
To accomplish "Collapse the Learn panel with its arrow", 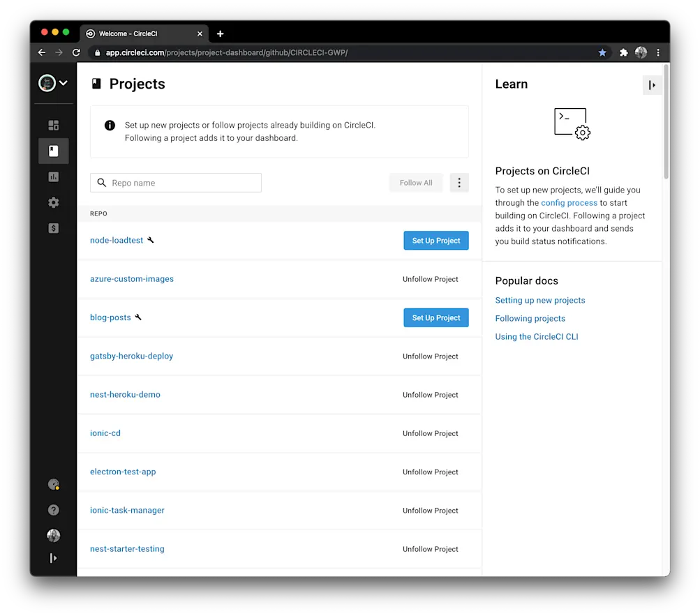I will 652,84.
